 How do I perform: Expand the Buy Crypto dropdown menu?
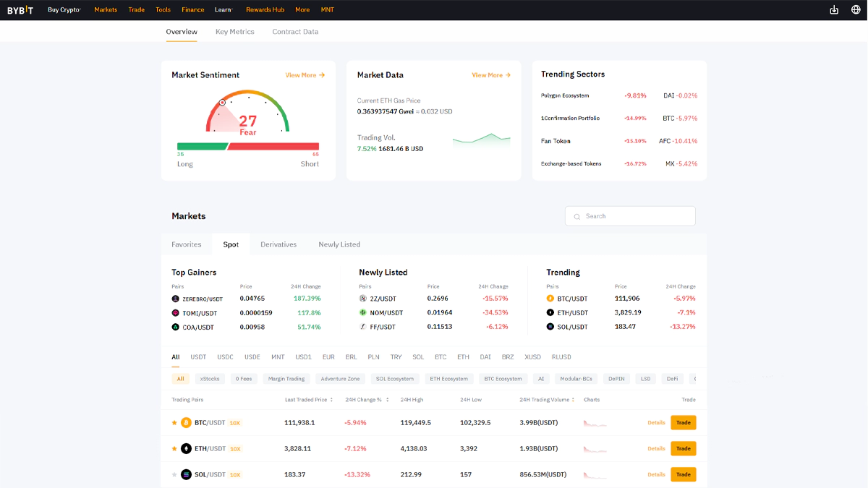[x=64, y=10]
